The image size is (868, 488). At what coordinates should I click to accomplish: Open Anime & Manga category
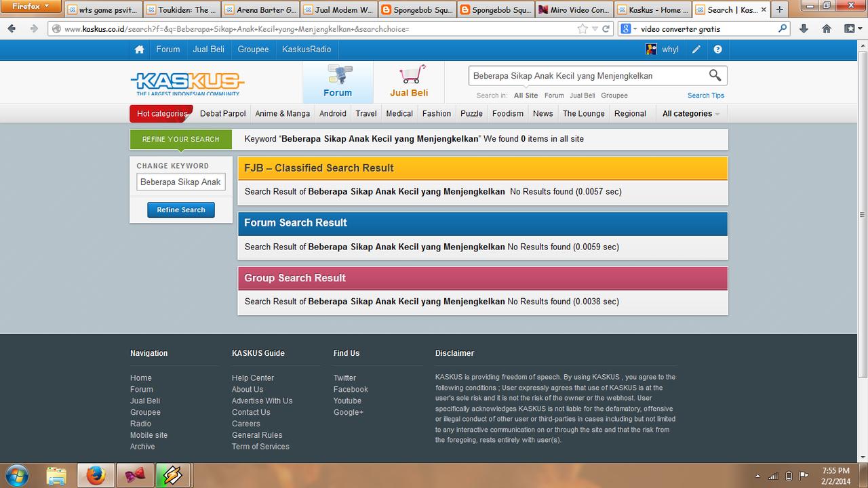point(283,114)
